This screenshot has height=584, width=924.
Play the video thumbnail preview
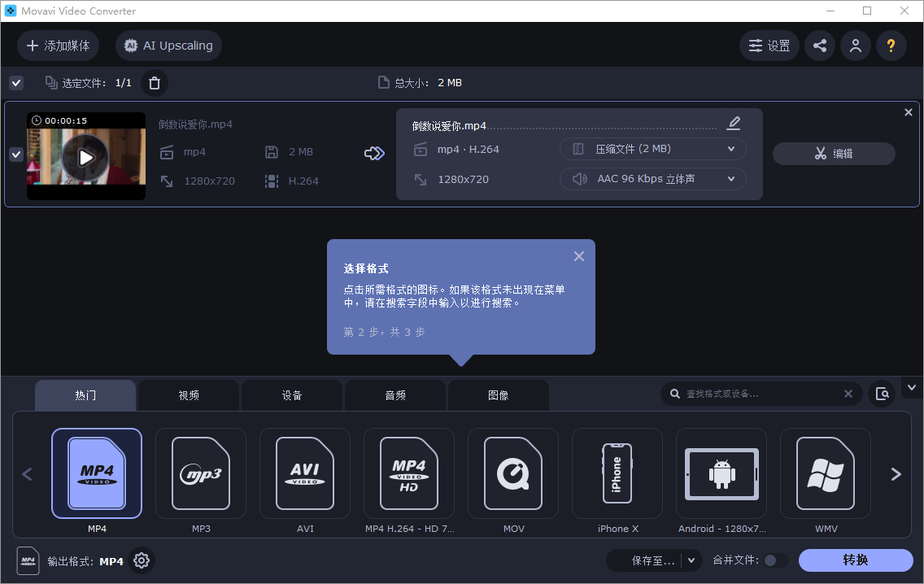[x=86, y=157]
